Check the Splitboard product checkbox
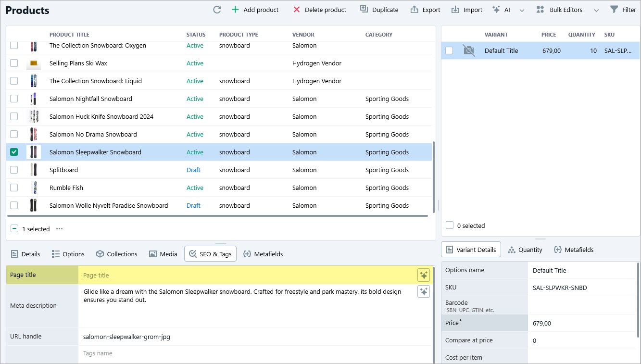This screenshot has width=641, height=364. [x=14, y=170]
